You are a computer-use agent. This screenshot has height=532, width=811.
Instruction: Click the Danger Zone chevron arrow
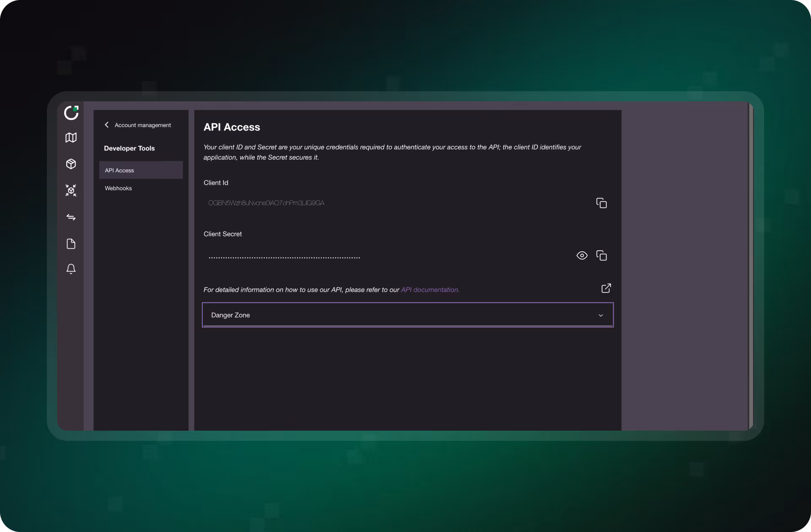[x=601, y=315]
